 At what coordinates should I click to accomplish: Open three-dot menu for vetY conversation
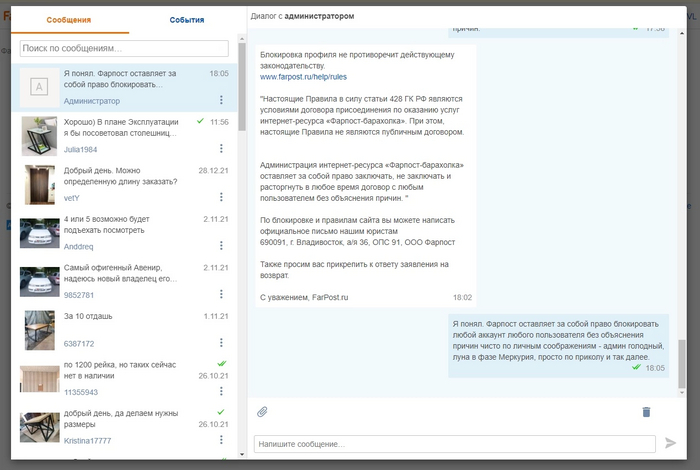point(221,197)
